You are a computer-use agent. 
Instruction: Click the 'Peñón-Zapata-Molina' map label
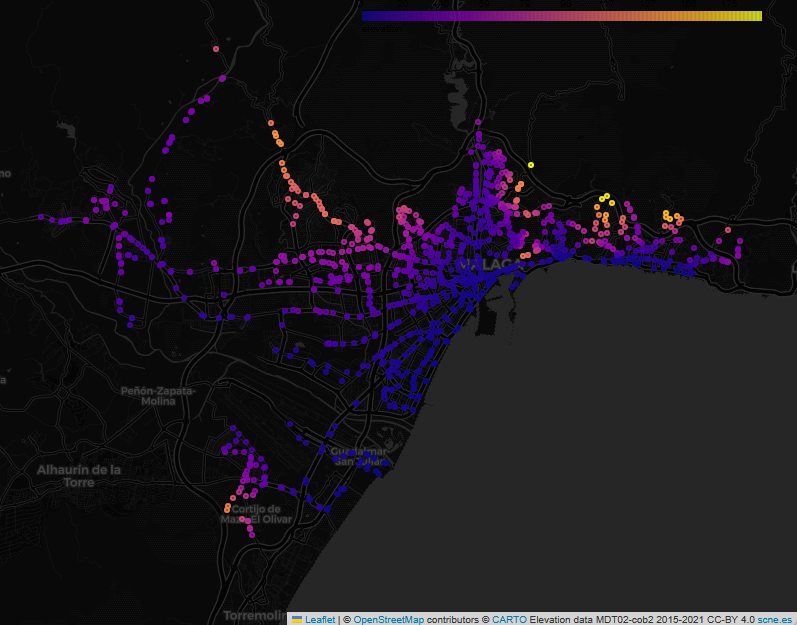click(x=158, y=396)
